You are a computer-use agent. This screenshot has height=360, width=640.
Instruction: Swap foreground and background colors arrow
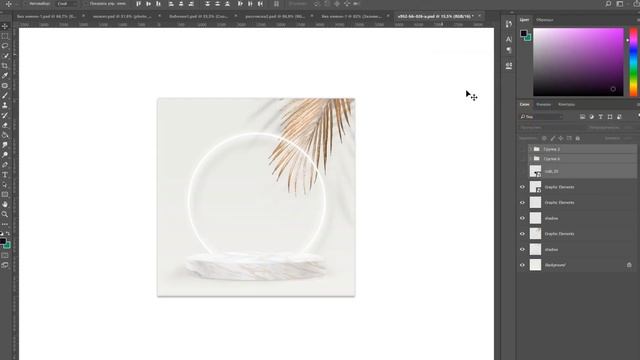click(x=9, y=233)
